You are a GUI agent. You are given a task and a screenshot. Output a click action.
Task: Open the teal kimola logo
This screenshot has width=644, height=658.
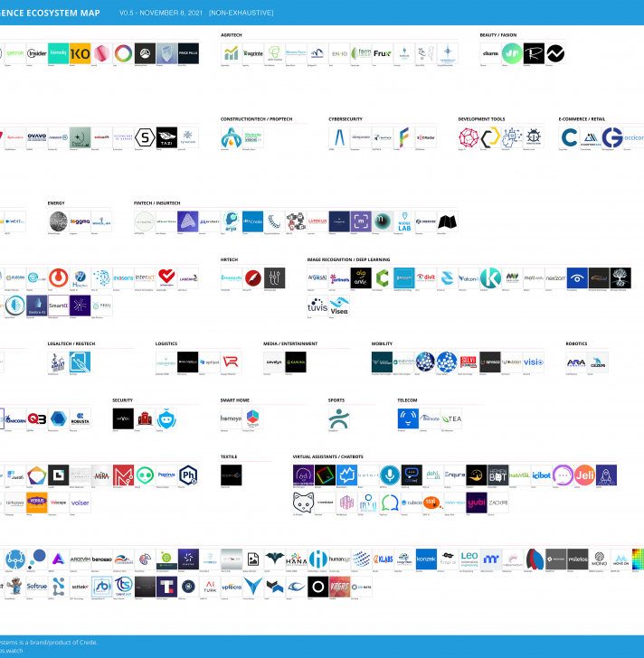click(x=59, y=53)
